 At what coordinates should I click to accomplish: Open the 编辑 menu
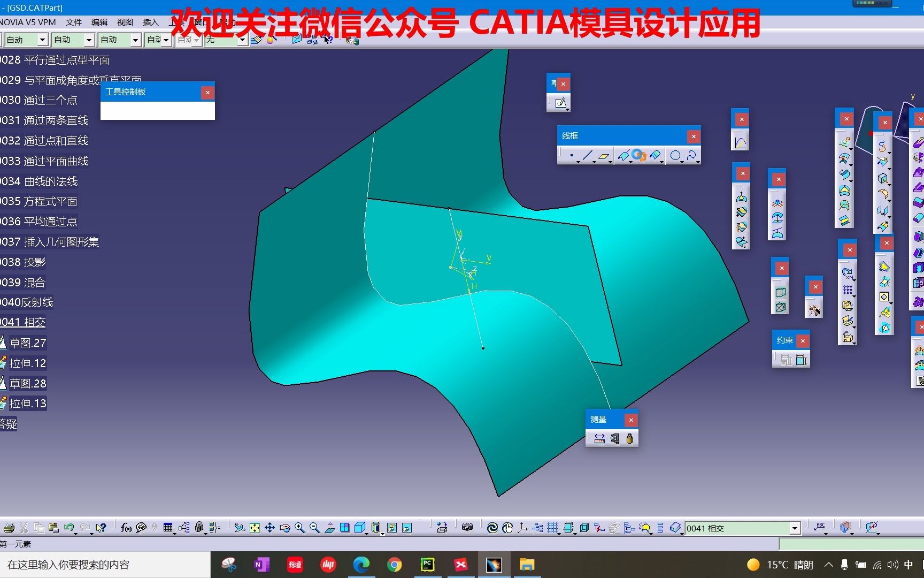[99, 22]
